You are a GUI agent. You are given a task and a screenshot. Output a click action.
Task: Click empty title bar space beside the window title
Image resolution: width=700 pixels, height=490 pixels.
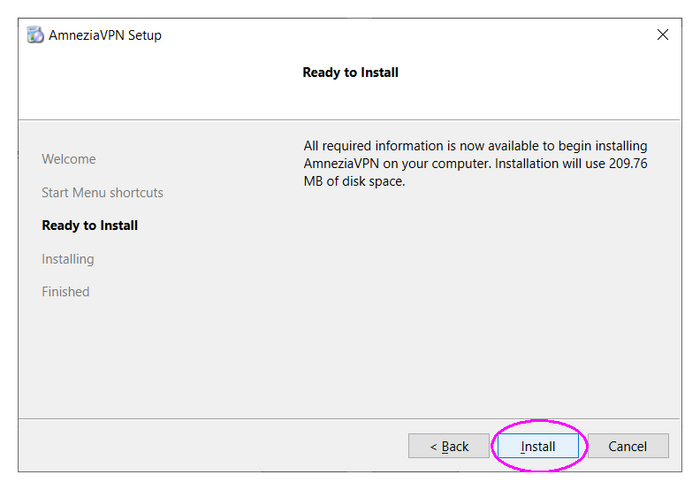coord(400,35)
